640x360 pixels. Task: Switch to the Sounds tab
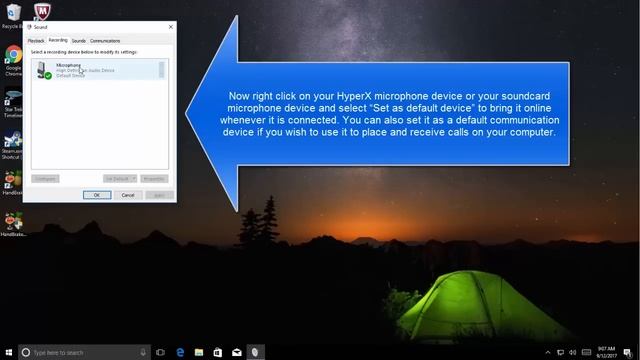[79, 41]
